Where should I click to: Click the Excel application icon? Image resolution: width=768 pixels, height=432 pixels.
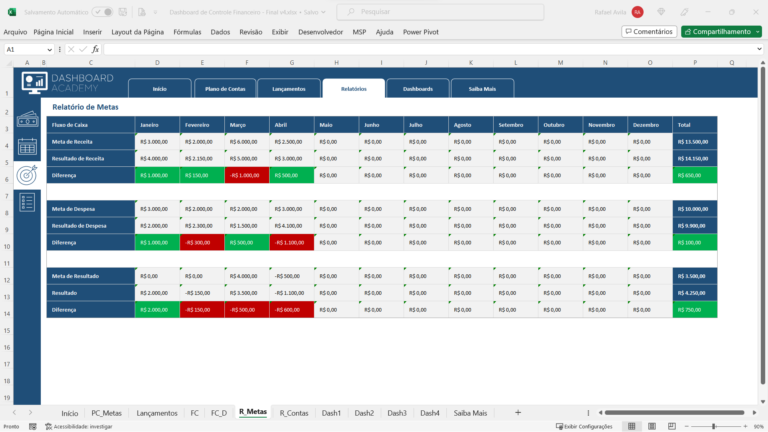point(12,12)
